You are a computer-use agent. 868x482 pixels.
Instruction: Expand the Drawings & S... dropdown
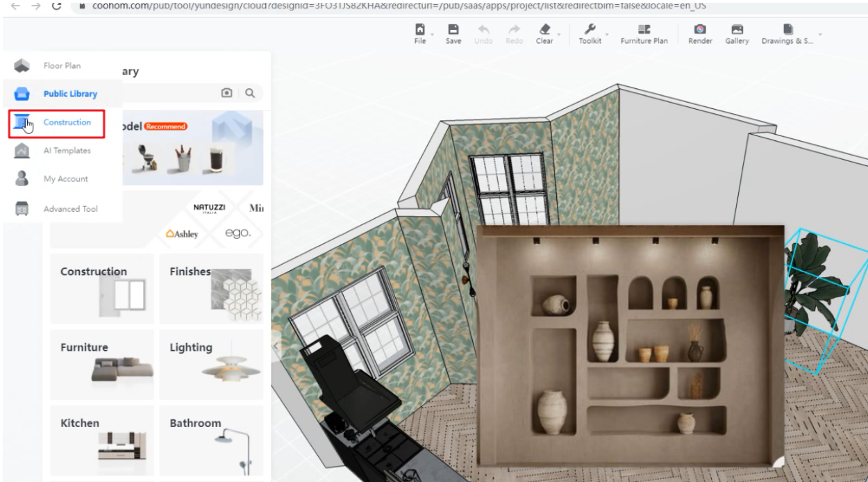click(819, 34)
